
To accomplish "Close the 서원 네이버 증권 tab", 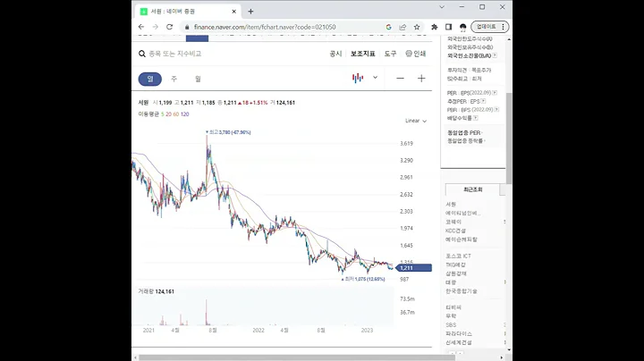I will coord(234,12).
